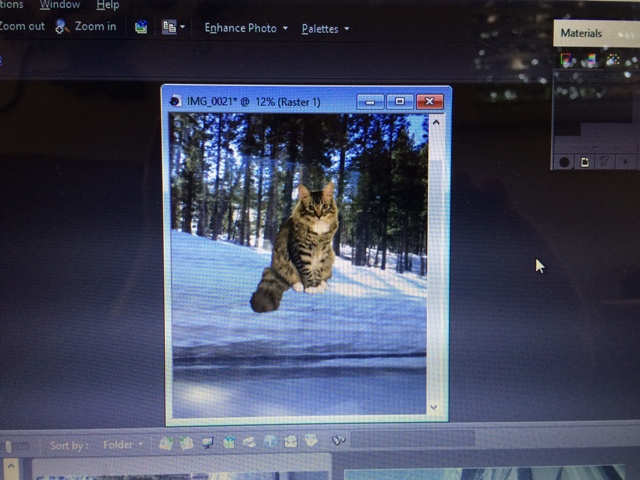Click the scroll down arrow in image window
This screenshot has width=640, height=480.
click(434, 407)
